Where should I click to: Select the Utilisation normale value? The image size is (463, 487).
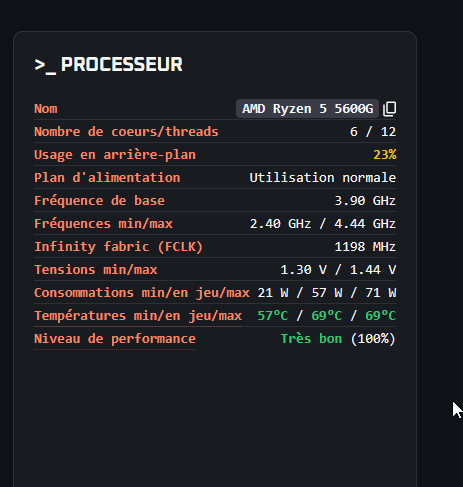323,178
